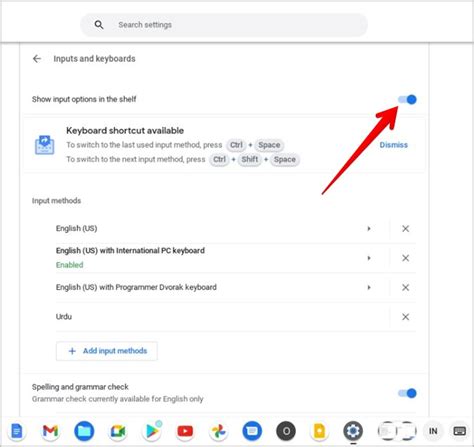The width and height of the screenshot is (474, 447).
Task: Remove the Programmer Dvorak keyboard input
Action: [x=405, y=287]
